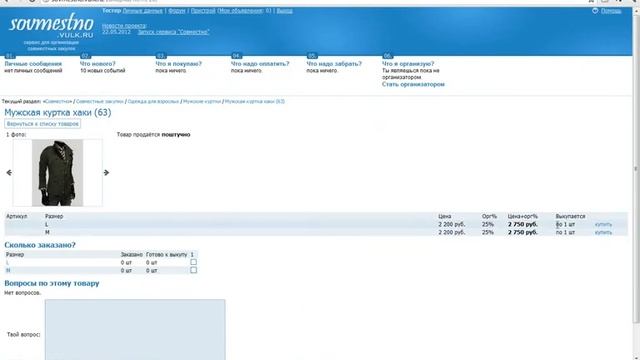Click the question text area
Screen dimensions: 640x360
pyautogui.click(x=135, y=330)
